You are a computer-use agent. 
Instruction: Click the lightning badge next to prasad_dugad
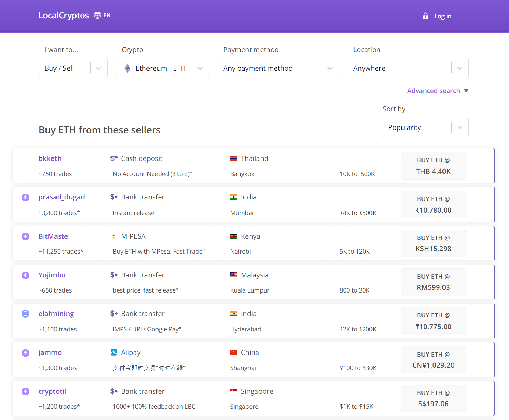click(26, 197)
